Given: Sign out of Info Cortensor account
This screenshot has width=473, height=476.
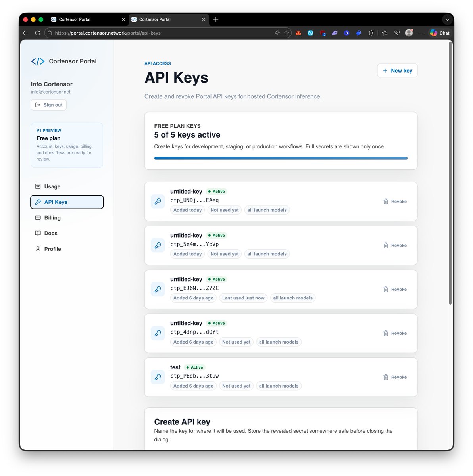Looking at the screenshot, I should click(x=49, y=105).
